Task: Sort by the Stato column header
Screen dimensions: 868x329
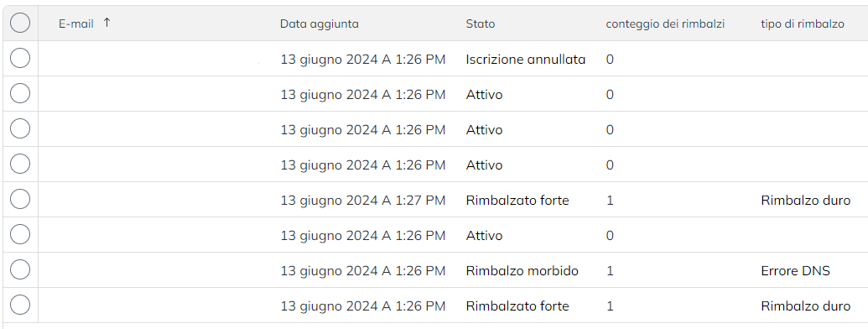Action: [480, 23]
